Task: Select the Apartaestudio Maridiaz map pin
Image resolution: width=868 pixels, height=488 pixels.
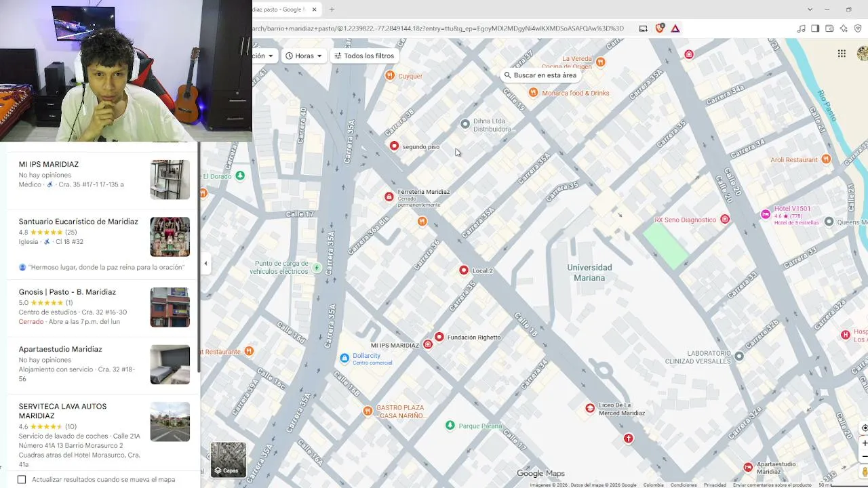Action: click(748, 467)
